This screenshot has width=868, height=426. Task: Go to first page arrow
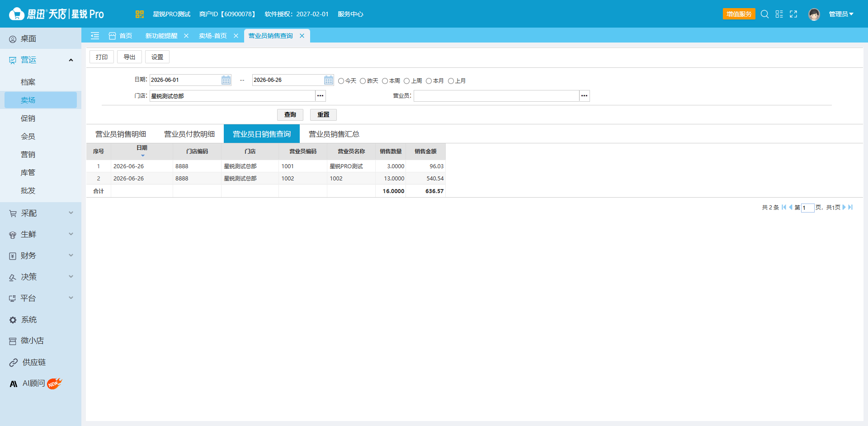(784, 207)
